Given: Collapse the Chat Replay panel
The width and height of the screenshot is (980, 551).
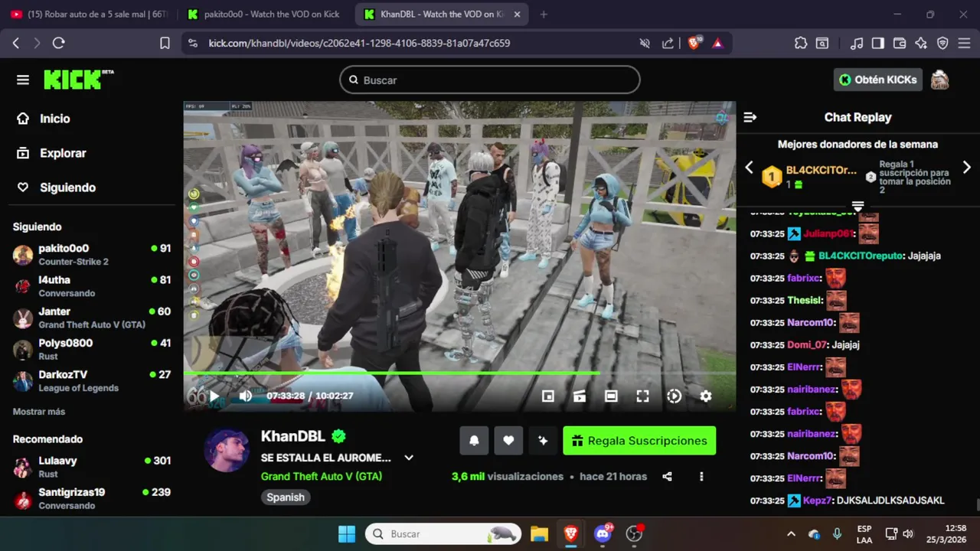Looking at the screenshot, I should (x=750, y=117).
